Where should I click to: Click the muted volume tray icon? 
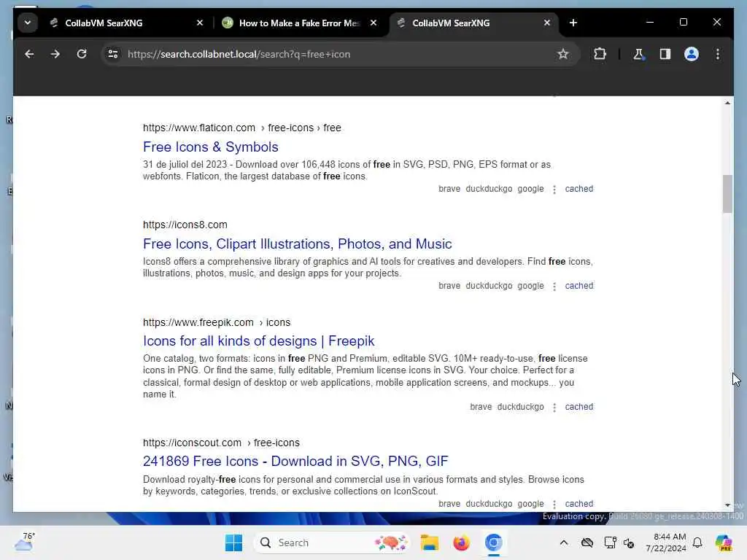[x=629, y=542]
